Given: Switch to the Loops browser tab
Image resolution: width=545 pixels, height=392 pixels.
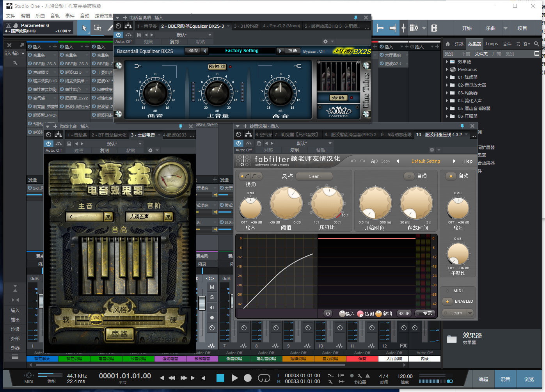Looking at the screenshot, I should [492, 44].
